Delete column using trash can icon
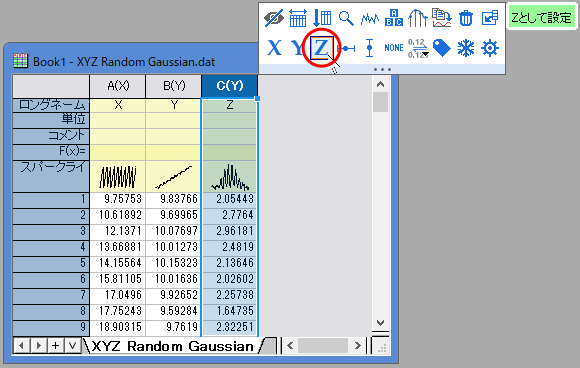This screenshot has width=580, height=368. 466,18
